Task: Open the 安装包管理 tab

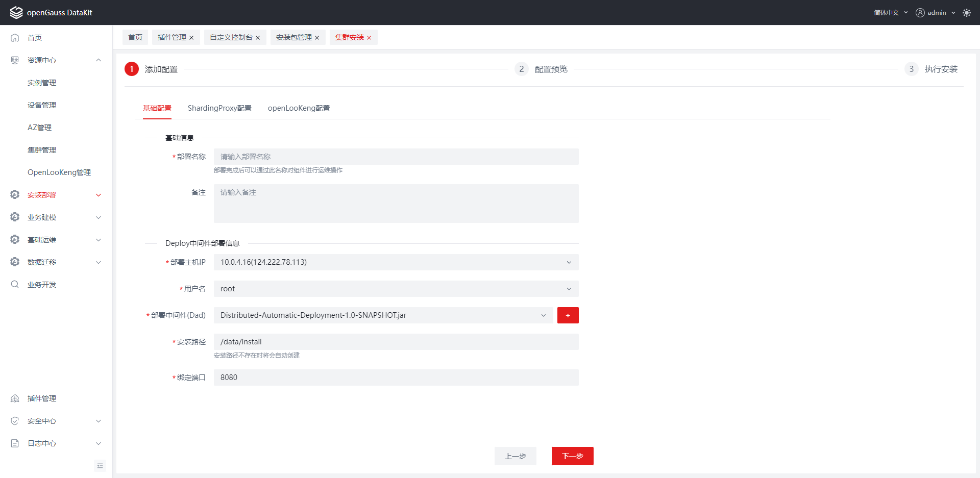Action: 294,37
